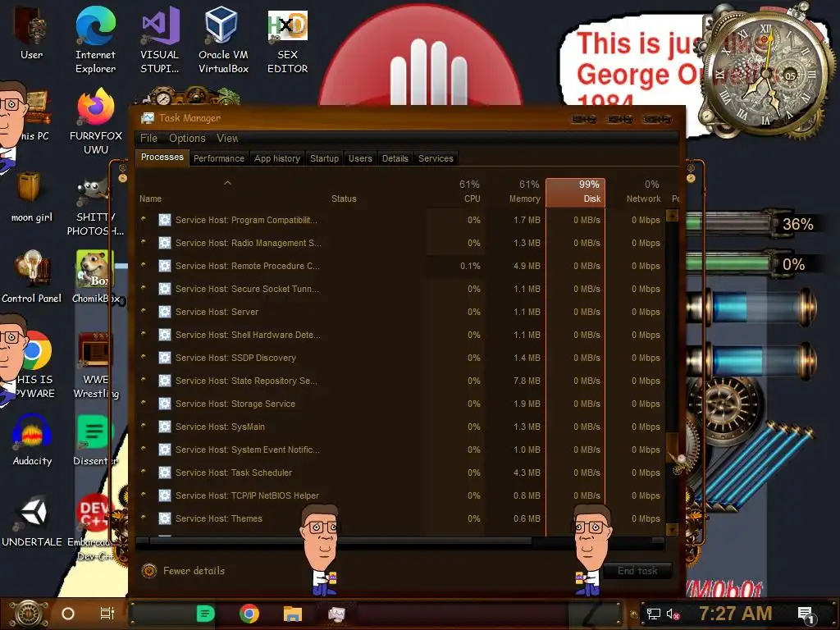The image size is (840, 630).
Task: Sort by the CPU column header
Action: pos(459,192)
